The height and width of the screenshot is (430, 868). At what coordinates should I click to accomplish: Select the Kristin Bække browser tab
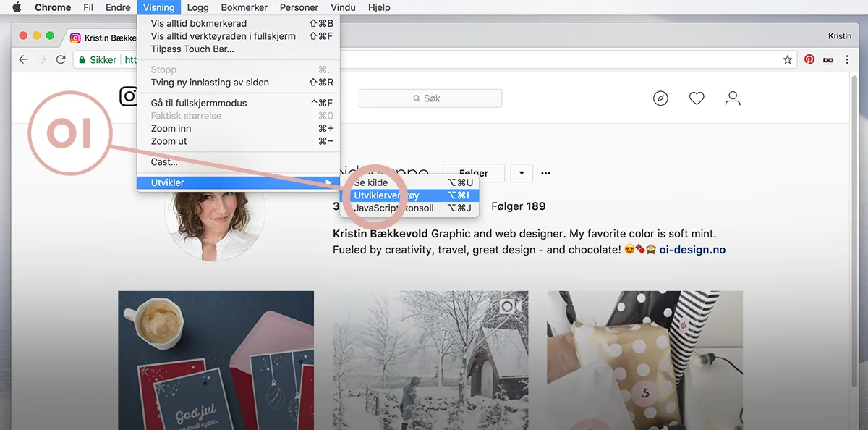pyautogui.click(x=103, y=38)
